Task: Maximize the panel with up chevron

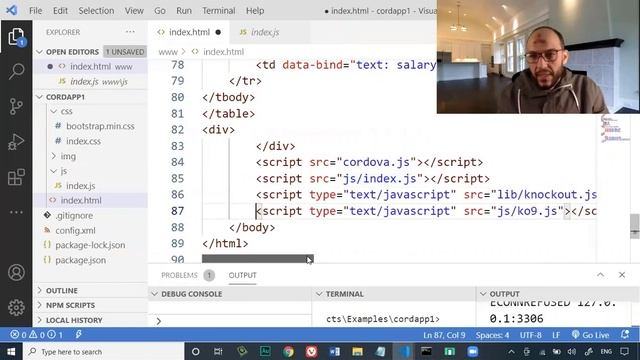Action: pyautogui.click(x=600, y=275)
